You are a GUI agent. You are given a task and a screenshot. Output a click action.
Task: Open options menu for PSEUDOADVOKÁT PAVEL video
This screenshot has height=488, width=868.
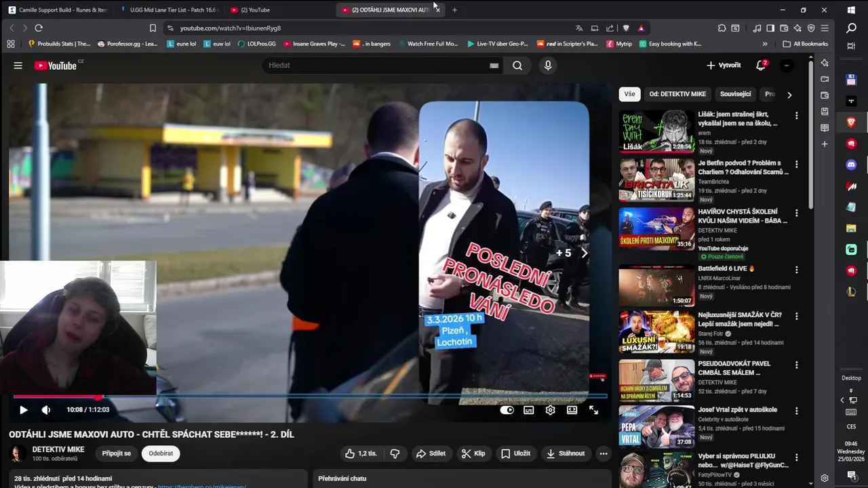click(x=797, y=365)
